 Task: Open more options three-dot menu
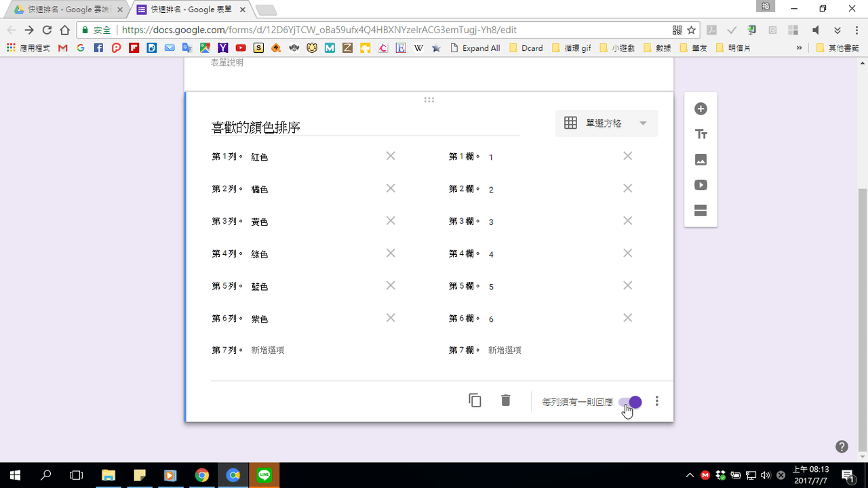pos(656,401)
